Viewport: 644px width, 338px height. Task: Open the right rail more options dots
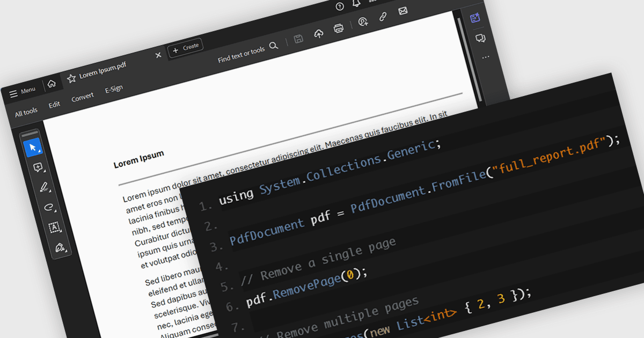click(486, 57)
